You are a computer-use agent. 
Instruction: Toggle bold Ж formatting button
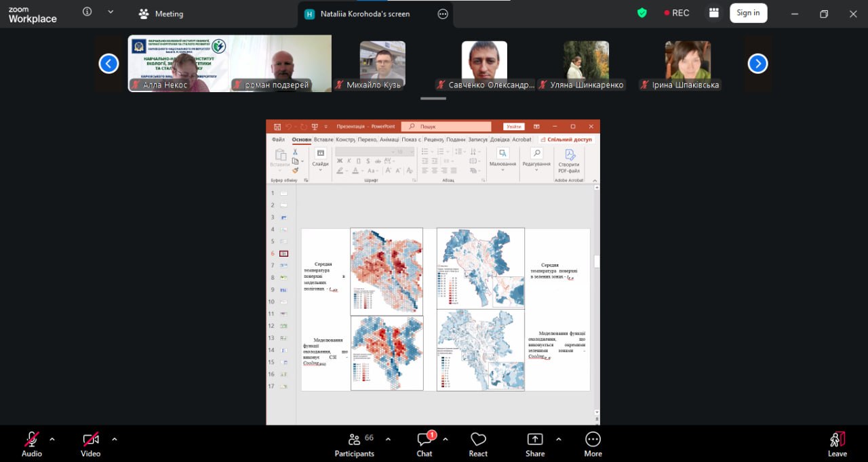(340, 161)
